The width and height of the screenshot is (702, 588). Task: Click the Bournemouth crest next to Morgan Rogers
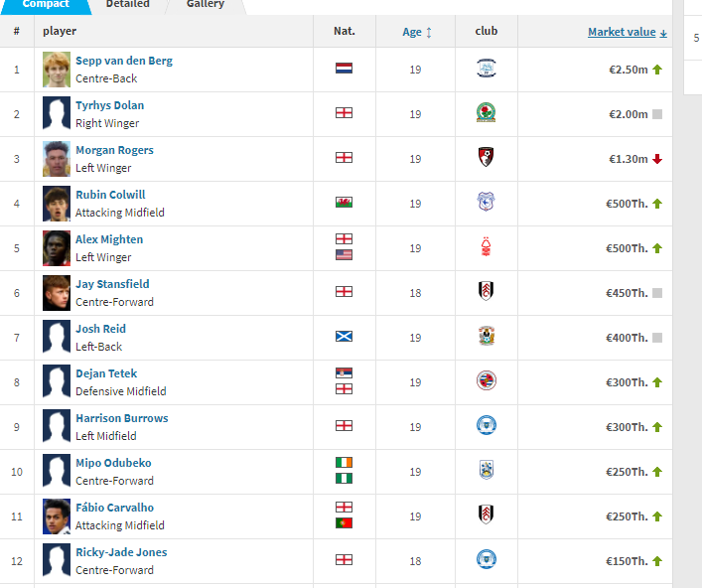[487, 157]
